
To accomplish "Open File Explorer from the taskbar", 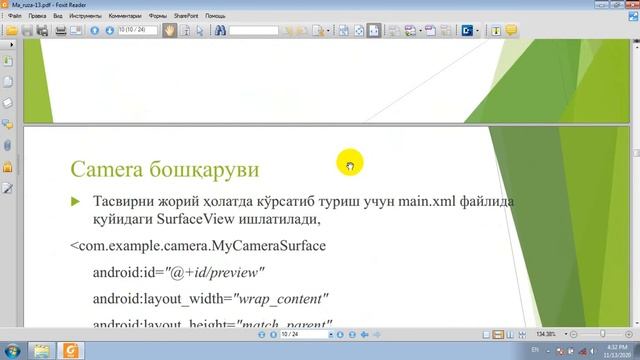I will tap(42, 351).
